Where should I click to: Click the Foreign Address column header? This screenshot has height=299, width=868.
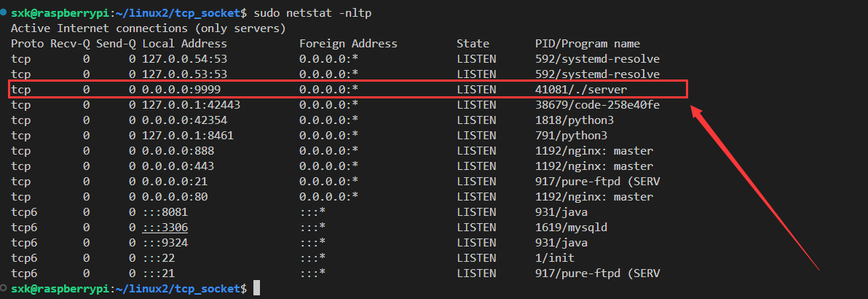click(348, 43)
